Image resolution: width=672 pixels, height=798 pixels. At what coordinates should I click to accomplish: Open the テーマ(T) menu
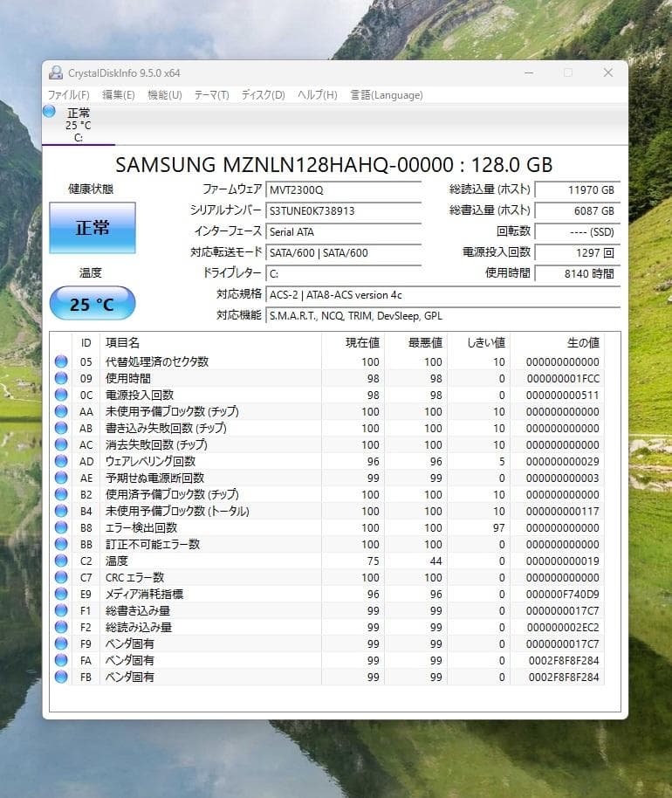coord(211,94)
